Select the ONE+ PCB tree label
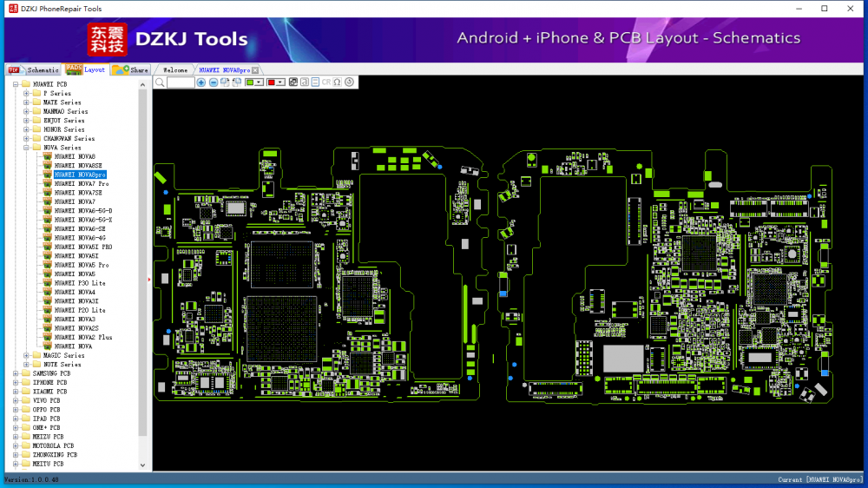The height and width of the screenshot is (488, 868). pos(47,427)
